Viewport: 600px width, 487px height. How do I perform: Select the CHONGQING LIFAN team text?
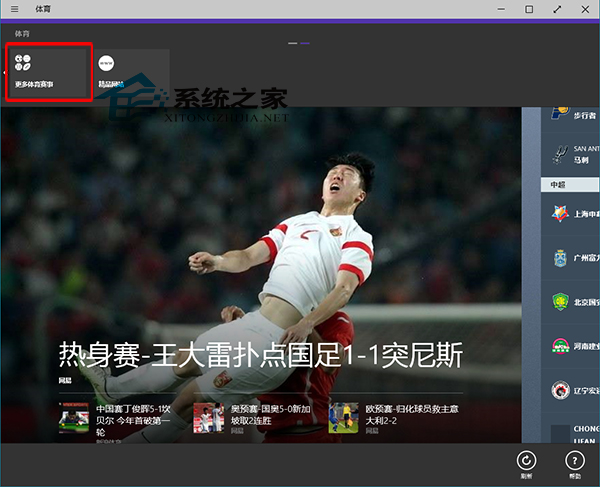coord(586,434)
